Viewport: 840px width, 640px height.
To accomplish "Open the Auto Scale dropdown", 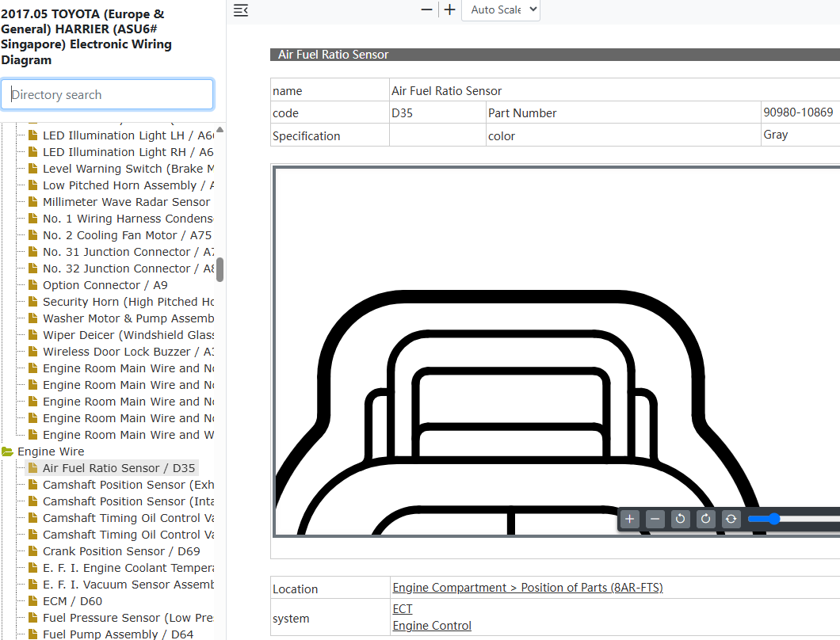I will (501, 10).
